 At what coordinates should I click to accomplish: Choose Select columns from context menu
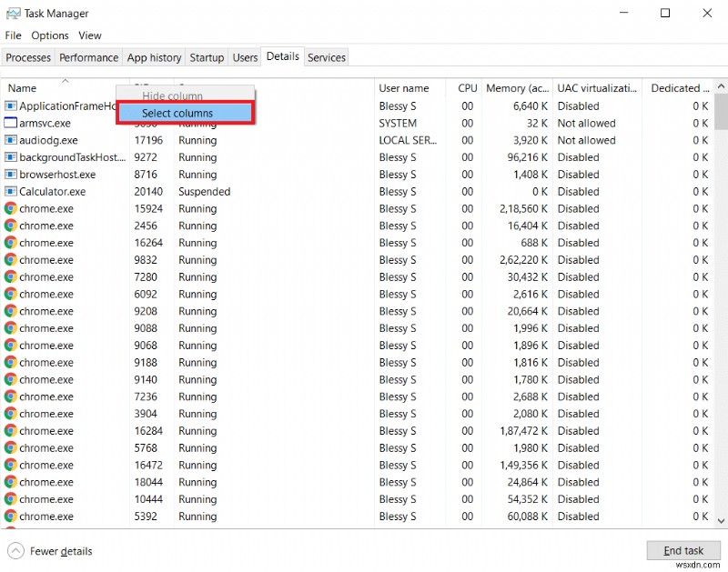185,113
